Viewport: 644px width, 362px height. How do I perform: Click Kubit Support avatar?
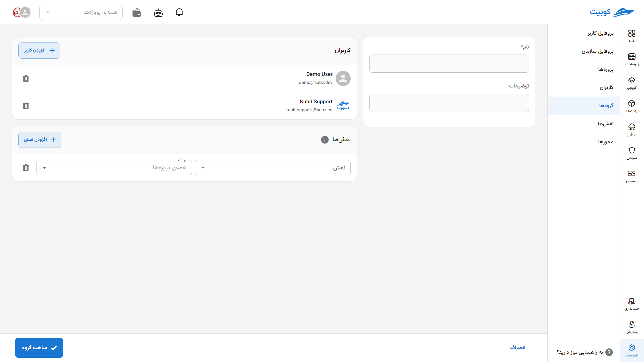click(x=343, y=106)
